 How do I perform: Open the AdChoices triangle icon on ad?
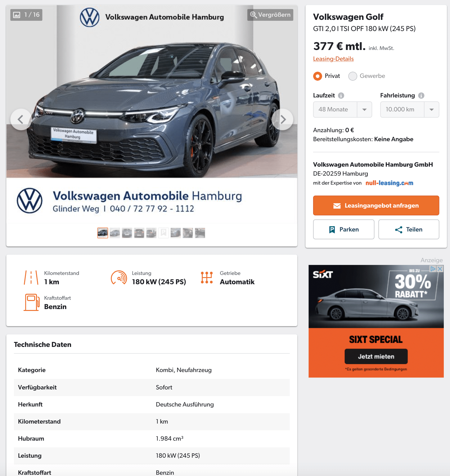coord(433,269)
